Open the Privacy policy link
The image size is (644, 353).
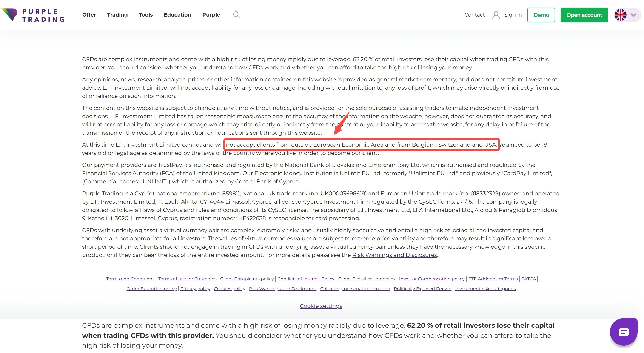(x=195, y=289)
